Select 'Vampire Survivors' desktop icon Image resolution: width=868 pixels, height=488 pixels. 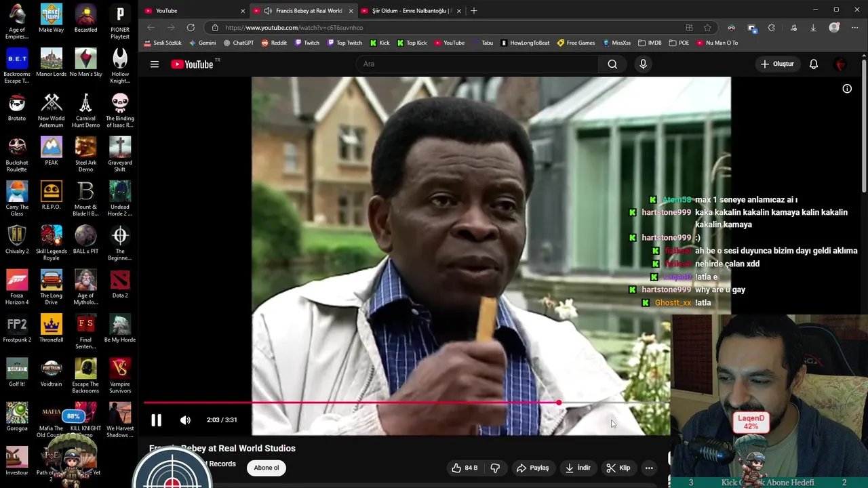click(x=120, y=376)
